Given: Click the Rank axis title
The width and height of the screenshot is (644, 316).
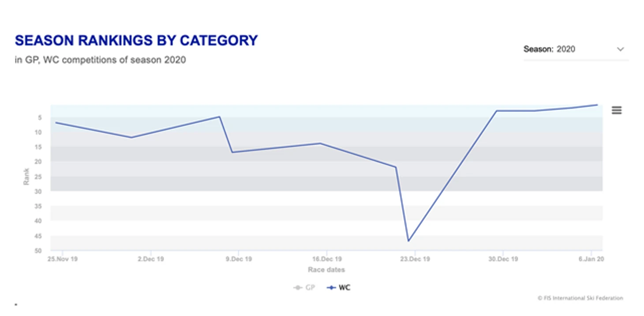Looking at the screenshot, I should (x=26, y=177).
